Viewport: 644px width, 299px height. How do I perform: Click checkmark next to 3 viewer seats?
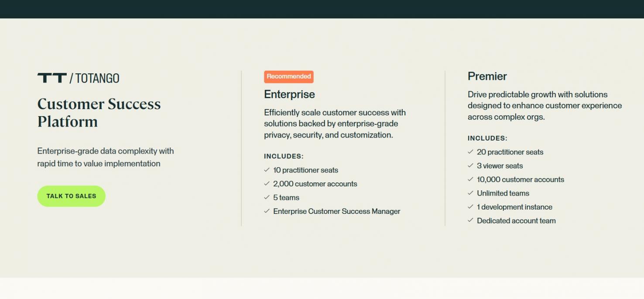click(470, 165)
